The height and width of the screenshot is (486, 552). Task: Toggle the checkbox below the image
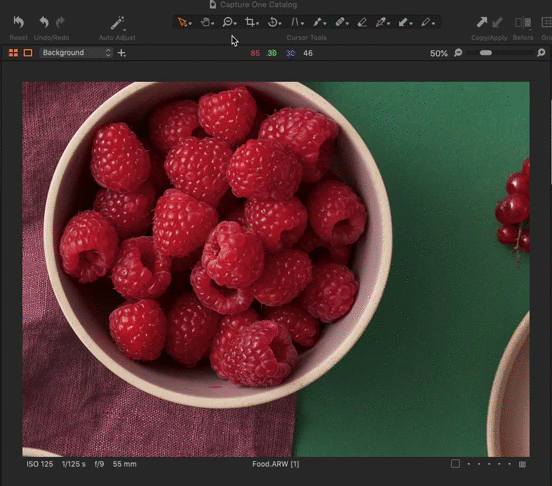pos(455,464)
